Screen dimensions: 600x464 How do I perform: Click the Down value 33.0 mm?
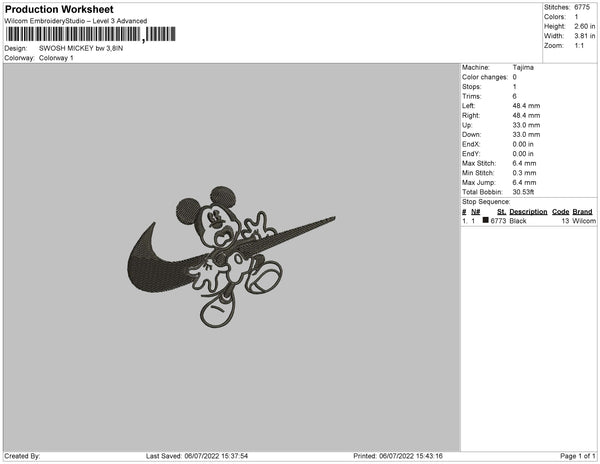tap(526, 134)
